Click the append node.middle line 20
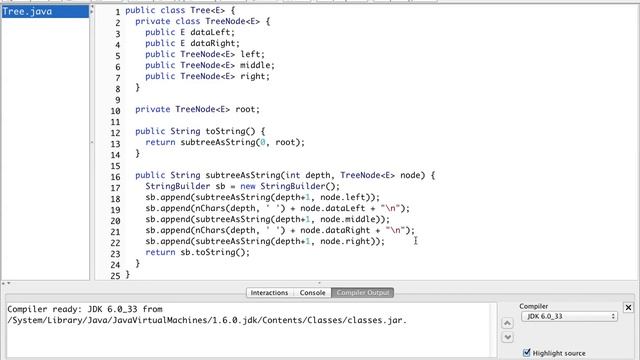The height and width of the screenshot is (360, 640). [x=267, y=220]
